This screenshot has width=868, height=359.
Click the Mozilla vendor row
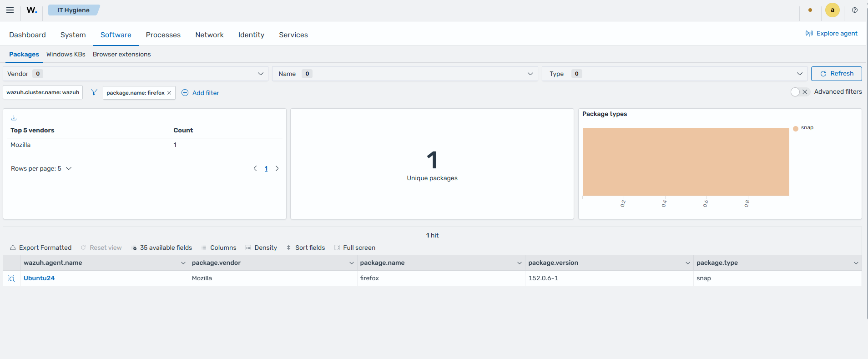tap(145, 145)
